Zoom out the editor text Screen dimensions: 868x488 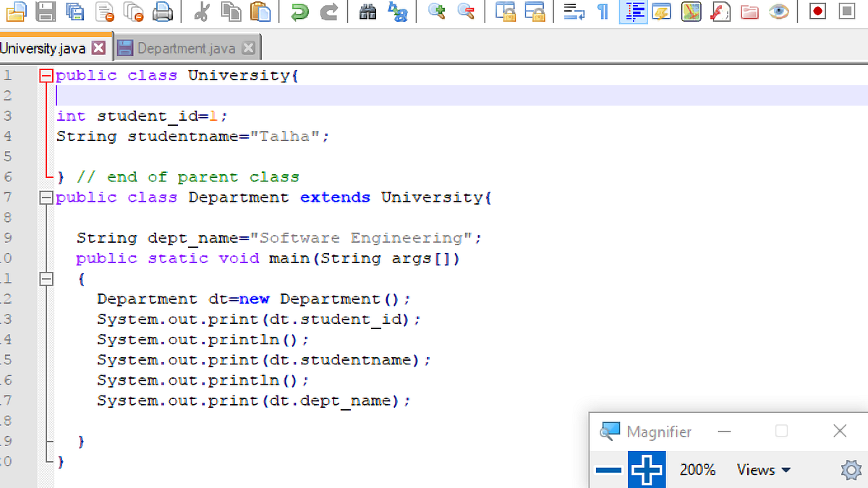pyautogui.click(x=466, y=11)
